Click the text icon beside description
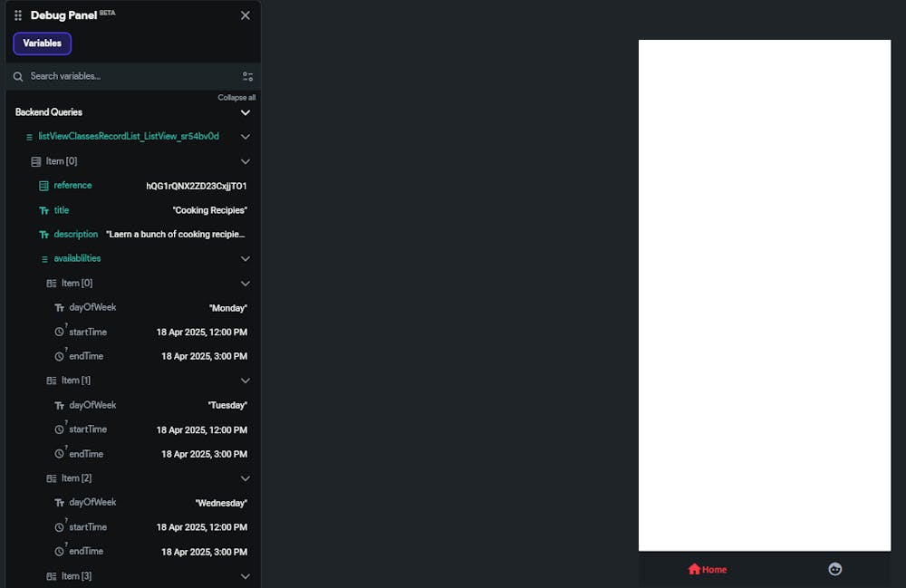906x588 pixels. coord(43,235)
